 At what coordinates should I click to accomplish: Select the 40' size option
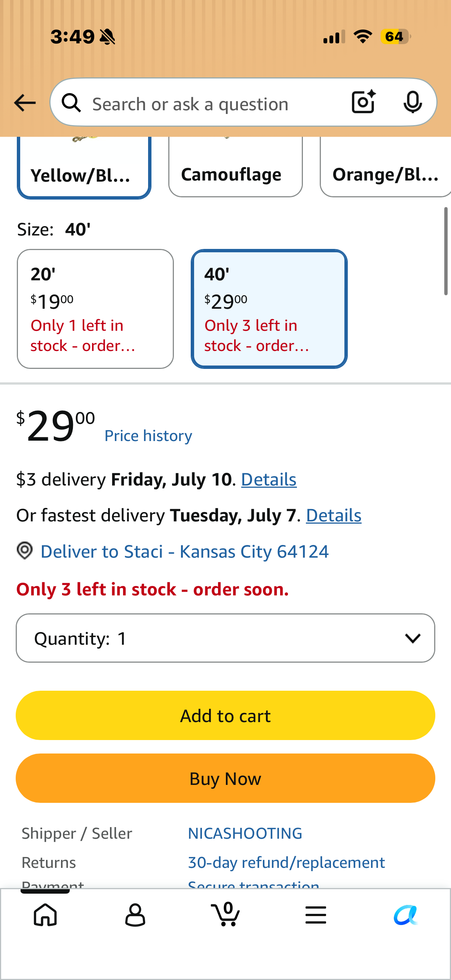269,309
